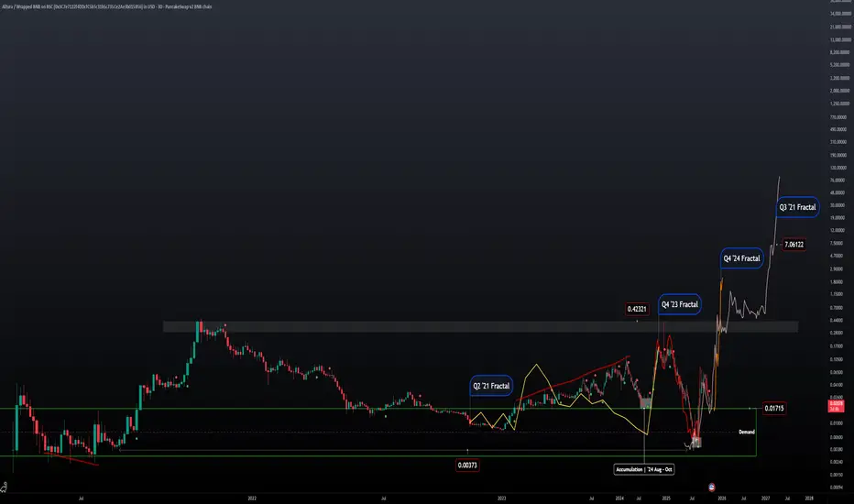This screenshot has width=854, height=504.
Task: Click the 0.42321 price label
Action: (638, 309)
